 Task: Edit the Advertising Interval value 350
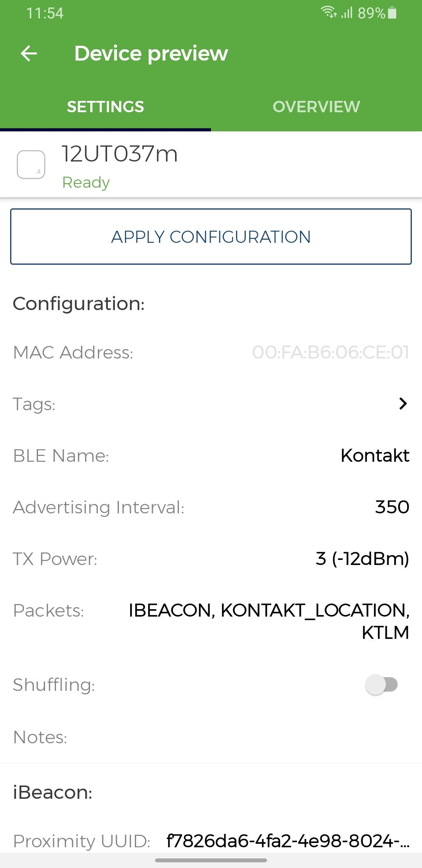pyautogui.click(x=392, y=507)
